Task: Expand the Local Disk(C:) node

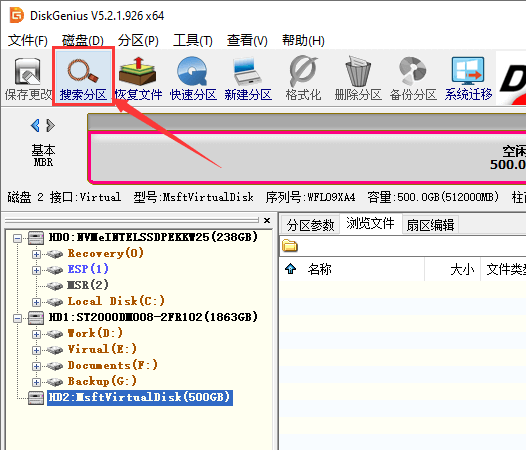Action: coord(36,302)
